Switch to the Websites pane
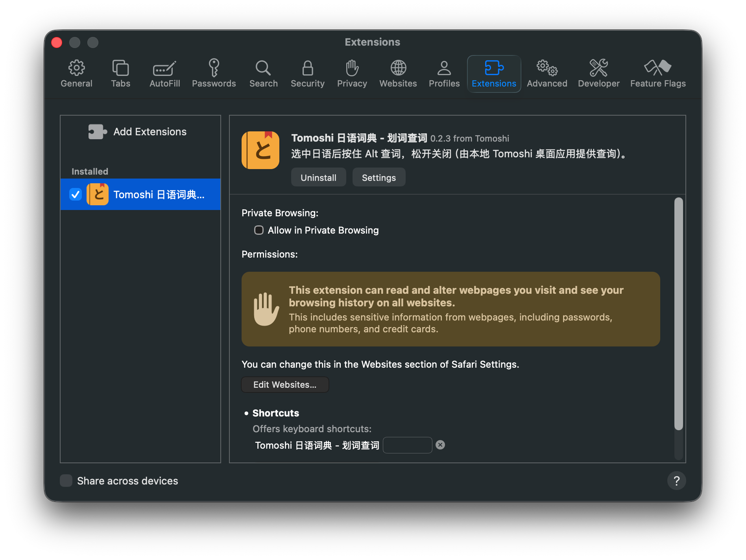This screenshot has height=560, width=746. coord(398,74)
